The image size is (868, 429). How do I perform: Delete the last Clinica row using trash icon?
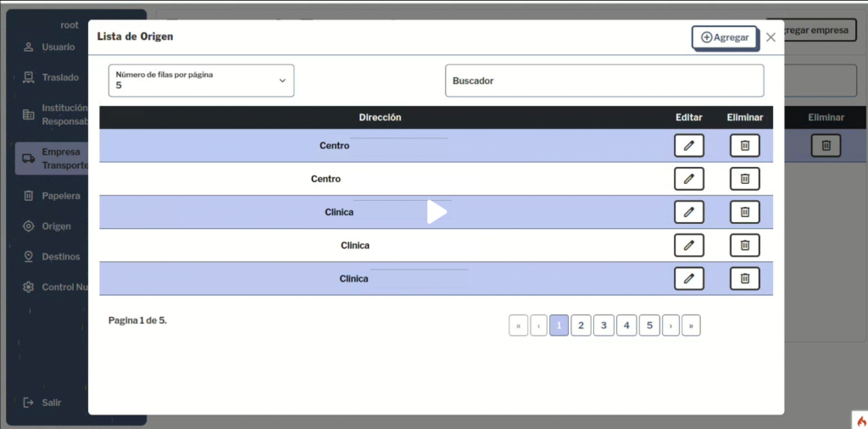pyautogui.click(x=744, y=278)
